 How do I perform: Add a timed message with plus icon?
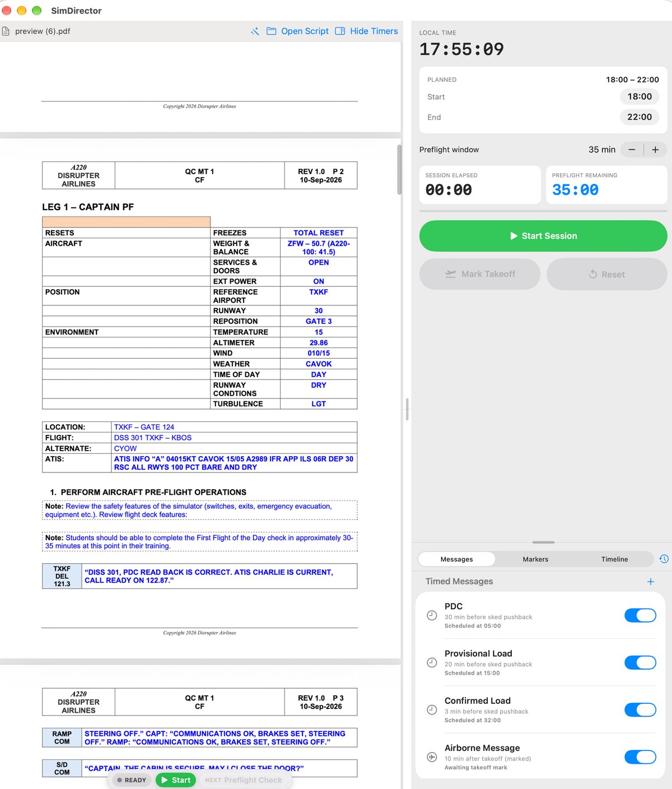pyautogui.click(x=651, y=582)
